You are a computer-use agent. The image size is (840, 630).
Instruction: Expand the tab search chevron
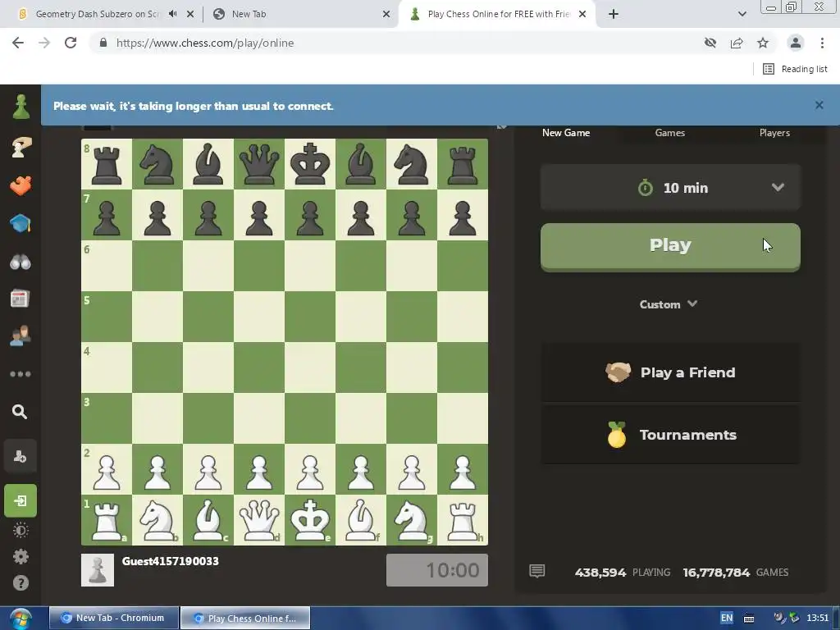(x=742, y=15)
